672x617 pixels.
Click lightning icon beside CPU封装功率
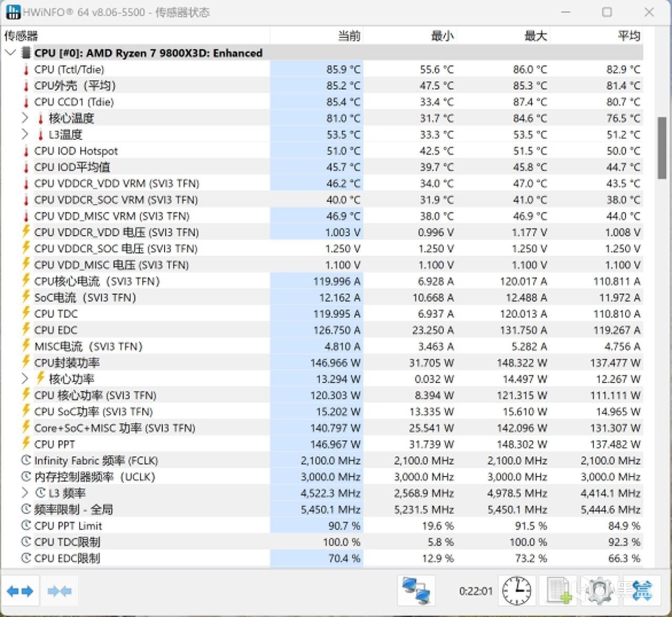tap(26, 362)
